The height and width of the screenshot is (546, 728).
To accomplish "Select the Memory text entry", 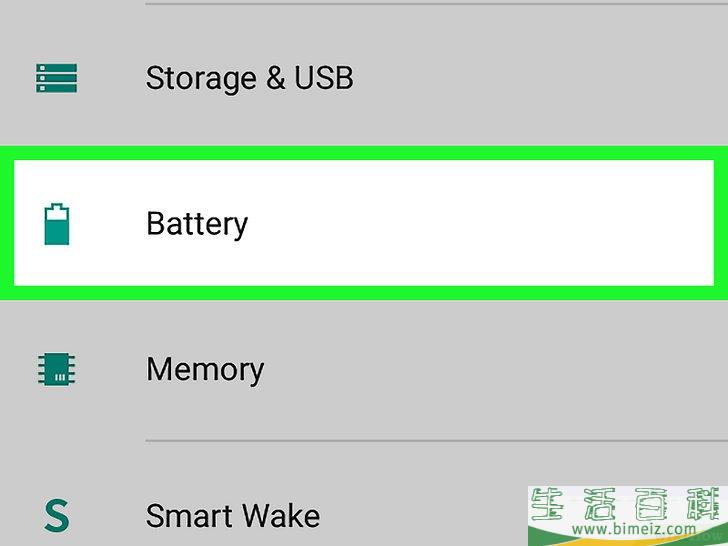I will [205, 370].
